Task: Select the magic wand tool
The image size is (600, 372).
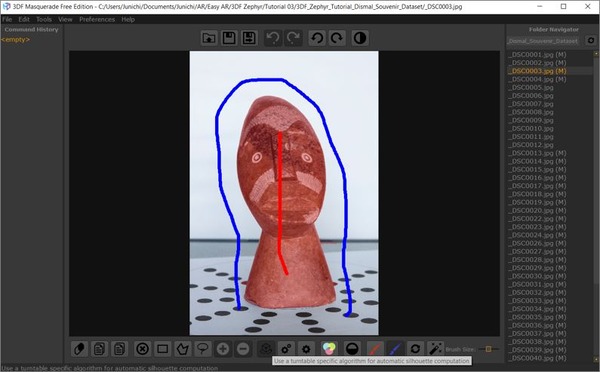Action: pos(435,349)
